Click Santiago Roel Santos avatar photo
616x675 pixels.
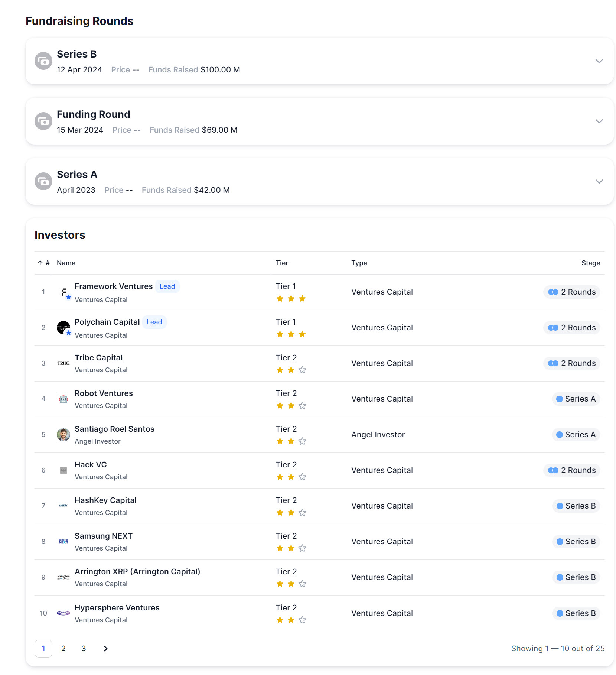(x=63, y=435)
